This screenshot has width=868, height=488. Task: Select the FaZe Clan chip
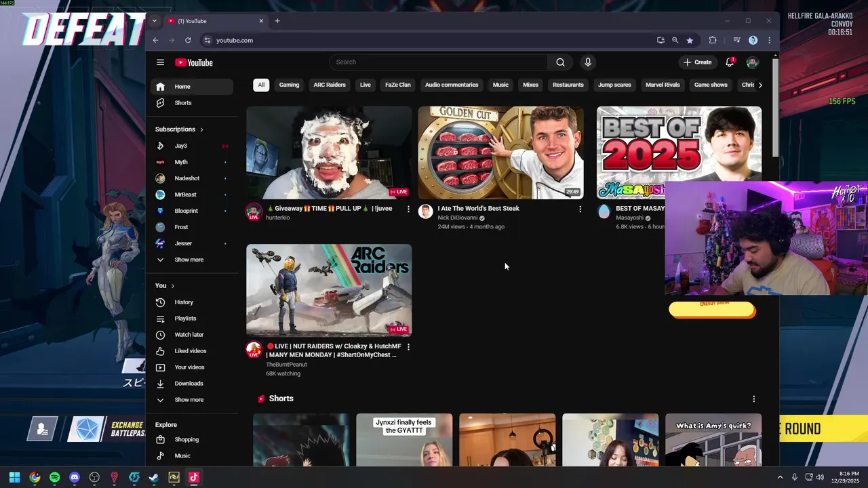398,85
